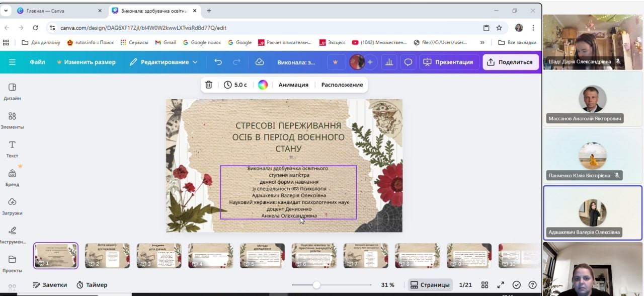Open Elements panel in sidebar

(x=12, y=120)
